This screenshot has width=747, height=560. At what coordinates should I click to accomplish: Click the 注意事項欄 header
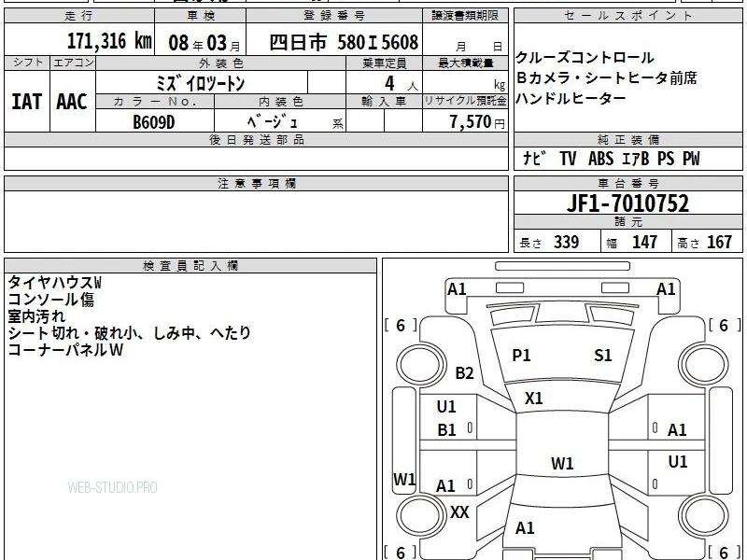click(256, 183)
